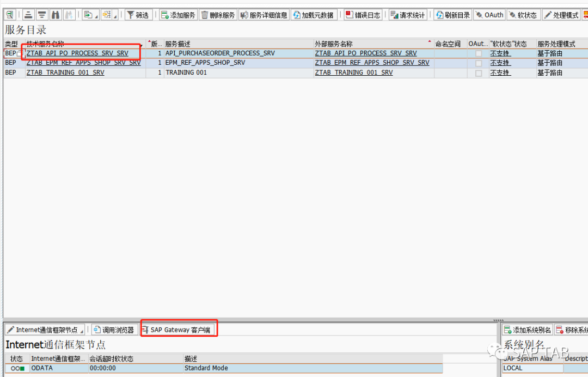Open Find with the binoculars icon
Screen dimensions: 588x377
[x=56, y=15]
